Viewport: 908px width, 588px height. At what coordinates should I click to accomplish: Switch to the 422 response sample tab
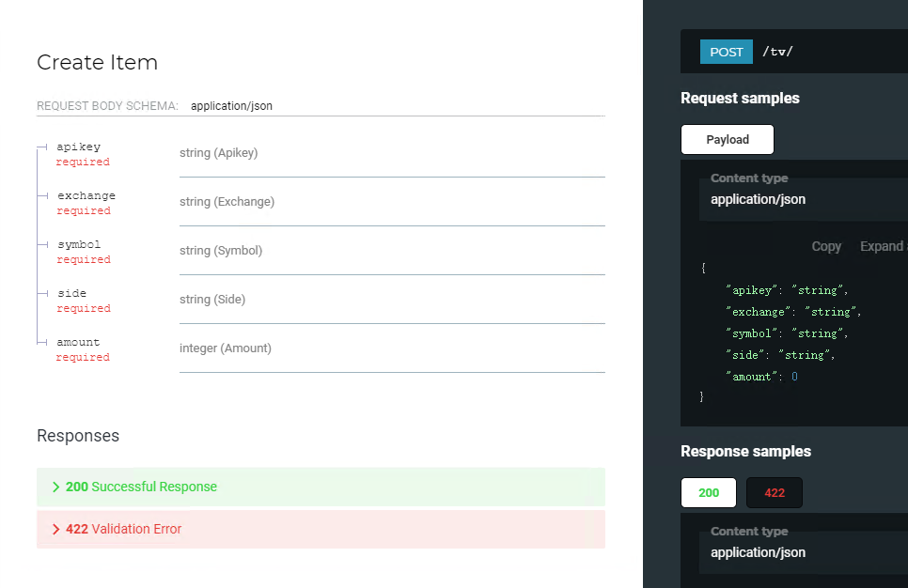coord(775,492)
